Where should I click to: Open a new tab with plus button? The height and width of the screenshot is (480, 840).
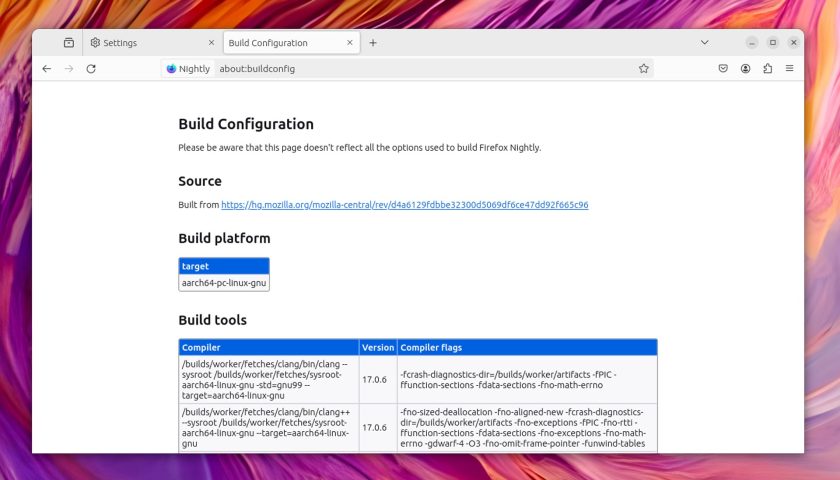tap(373, 43)
